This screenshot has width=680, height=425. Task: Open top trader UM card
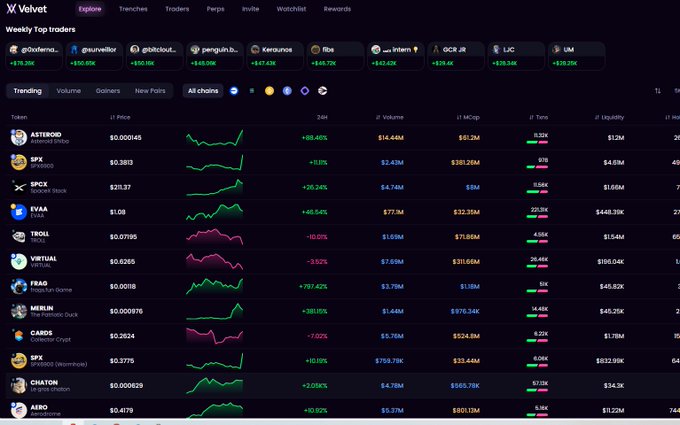pos(576,56)
